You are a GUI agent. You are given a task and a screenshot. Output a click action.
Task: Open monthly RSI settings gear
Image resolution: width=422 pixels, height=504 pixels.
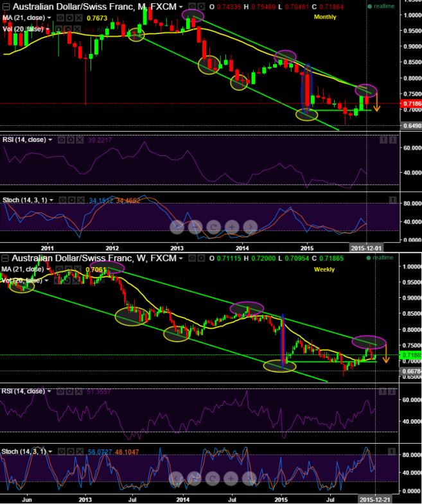coord(71,140)
